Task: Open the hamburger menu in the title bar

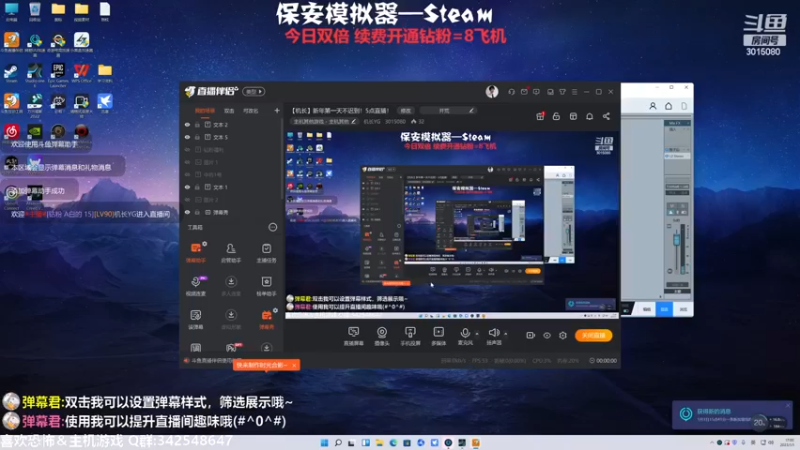Action: (x=574, y=92)
